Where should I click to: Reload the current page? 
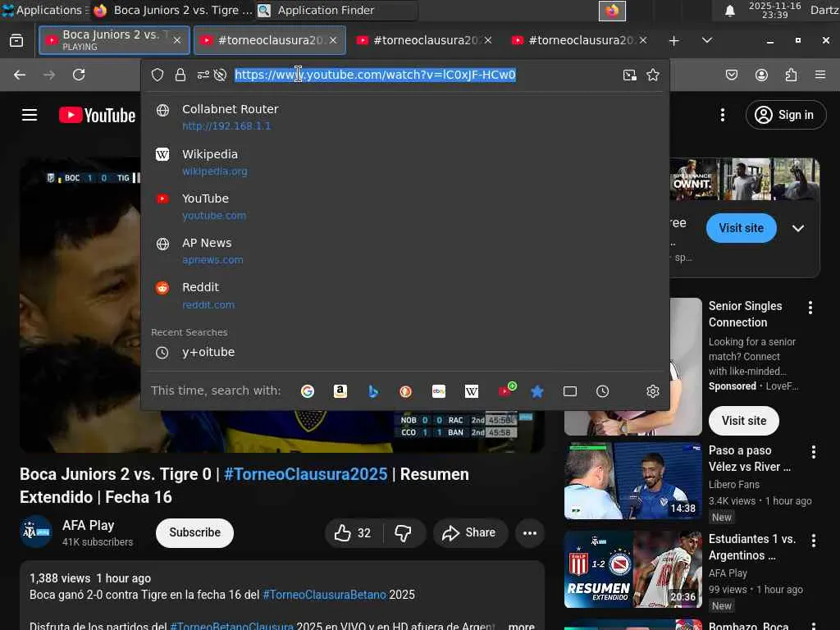[x=79, y=75]
